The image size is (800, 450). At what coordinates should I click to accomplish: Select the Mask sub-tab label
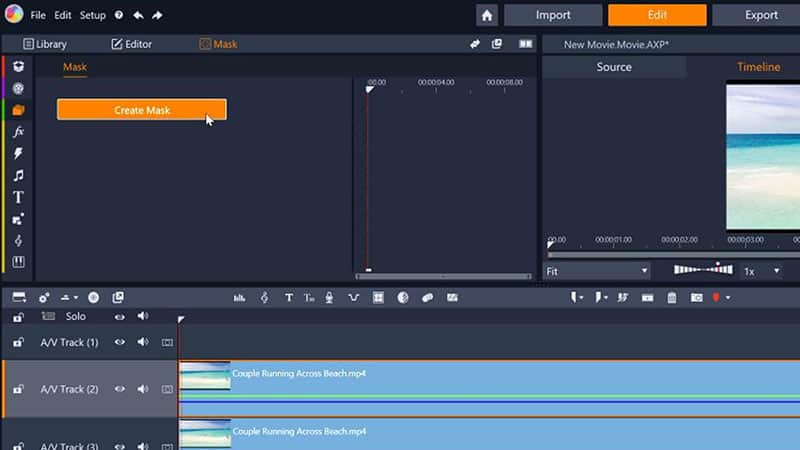[74, 67]
